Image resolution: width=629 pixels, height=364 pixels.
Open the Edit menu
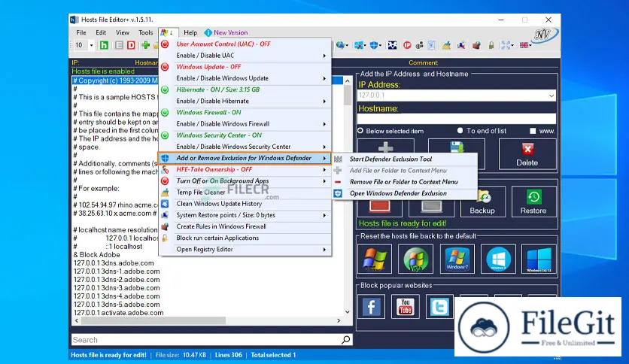point(101,32)
